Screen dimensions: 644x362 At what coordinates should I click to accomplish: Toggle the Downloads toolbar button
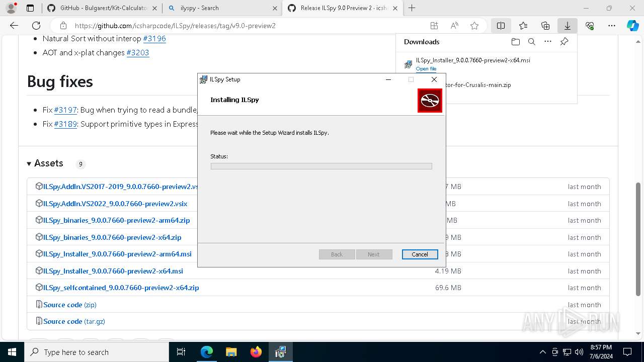click(568, 26)
